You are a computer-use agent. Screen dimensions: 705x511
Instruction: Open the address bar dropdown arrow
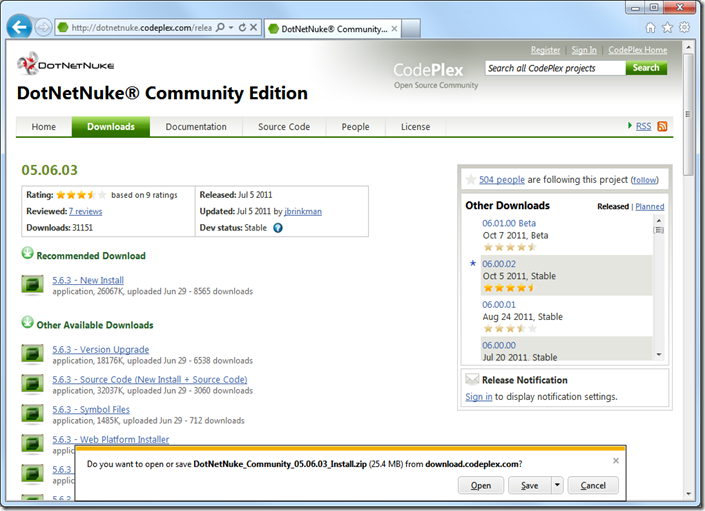[x=231, y=28]
